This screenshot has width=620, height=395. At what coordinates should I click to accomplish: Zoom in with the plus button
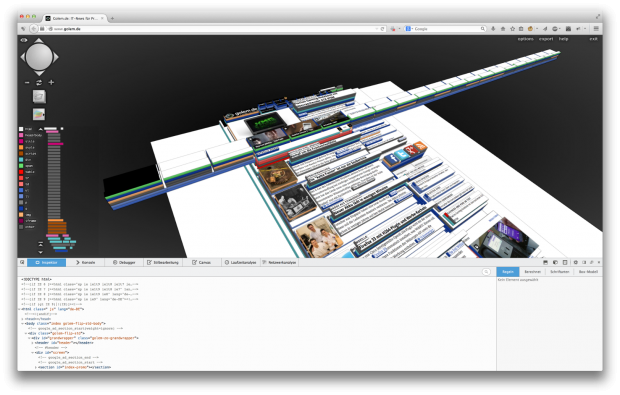[51, 83]
